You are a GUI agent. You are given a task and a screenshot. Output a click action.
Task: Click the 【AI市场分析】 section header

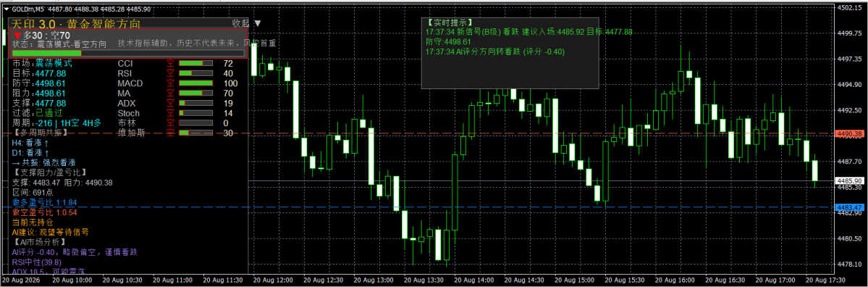pyautogui.click(x=40, y=242)
